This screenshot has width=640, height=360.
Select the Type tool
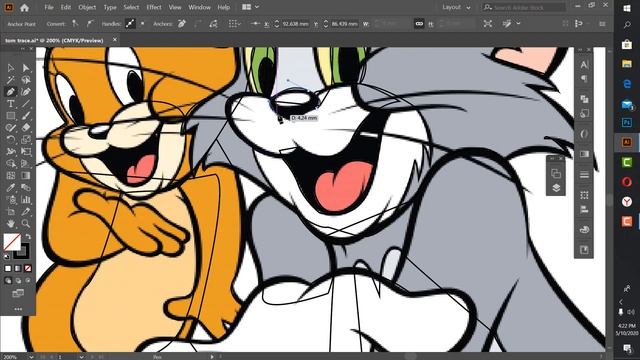(x=11, y=104)
